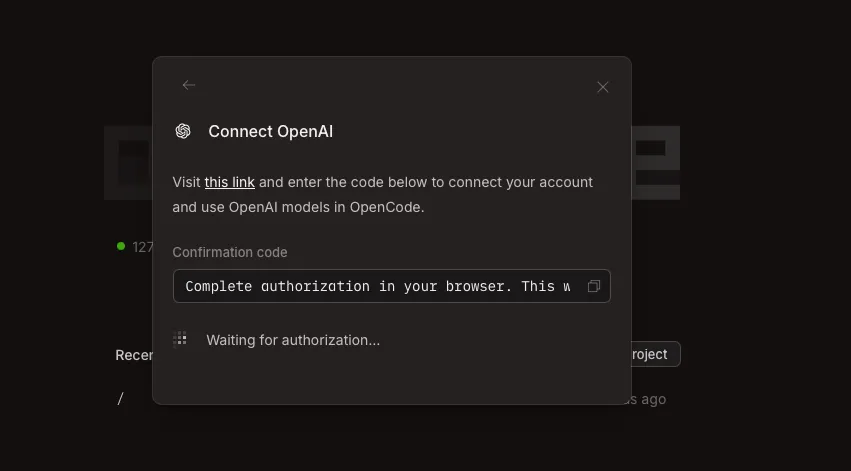
Task: Click the OpenCode logo left of the dialog
Action: tap(128, 163)
